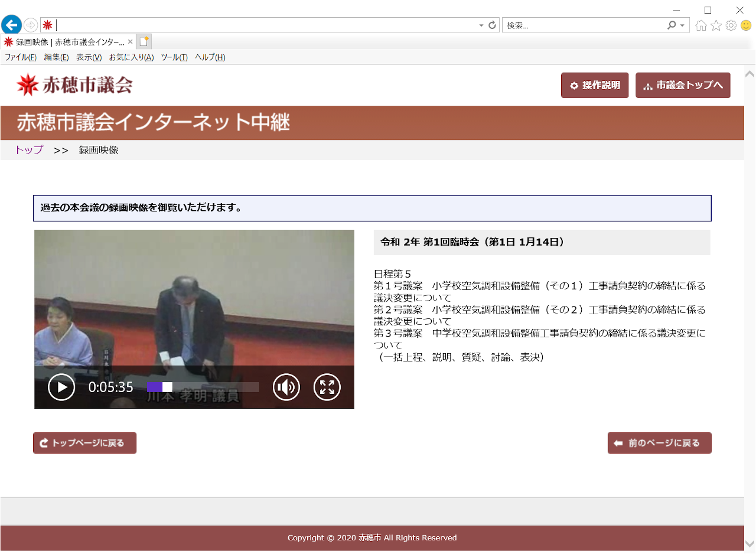Click the 日程第５ text
This screenshot has width=756, height=554.
(x=392, y=273)
